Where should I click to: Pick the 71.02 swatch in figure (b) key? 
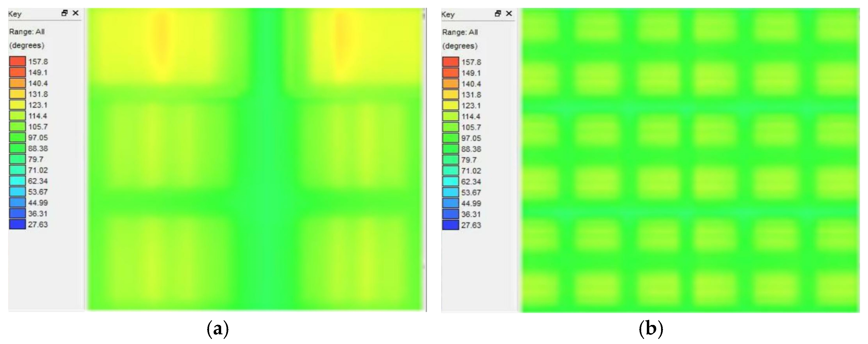(x=450, y=171)
